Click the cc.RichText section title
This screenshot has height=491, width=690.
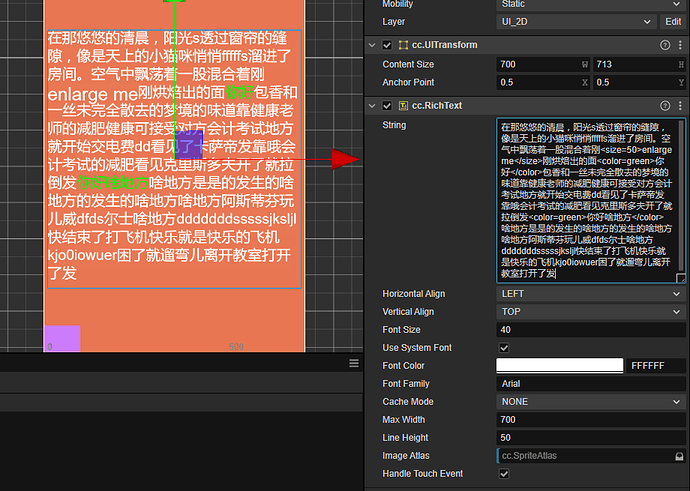pos(437,106)
